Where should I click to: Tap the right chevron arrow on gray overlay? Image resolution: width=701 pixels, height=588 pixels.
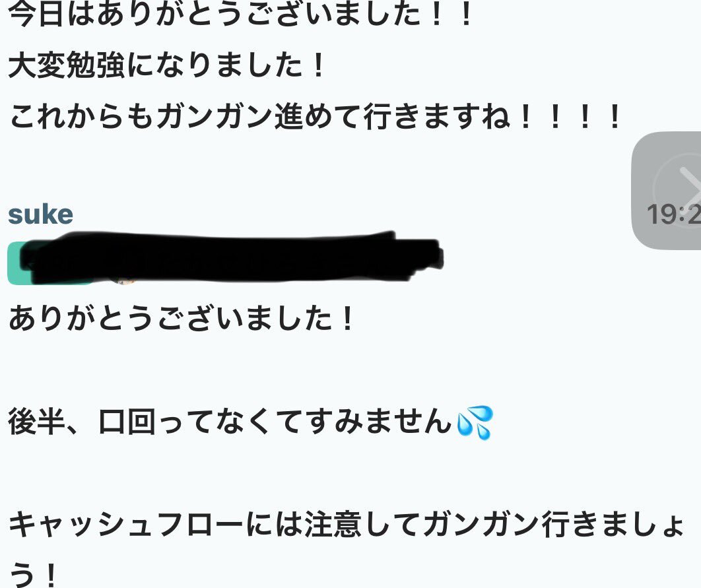pos(690,189)
